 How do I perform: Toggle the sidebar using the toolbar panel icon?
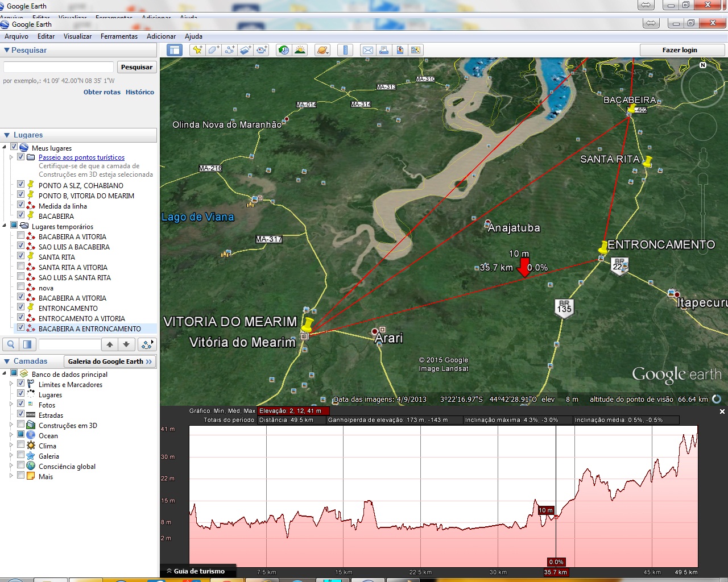tap(174, 50)
